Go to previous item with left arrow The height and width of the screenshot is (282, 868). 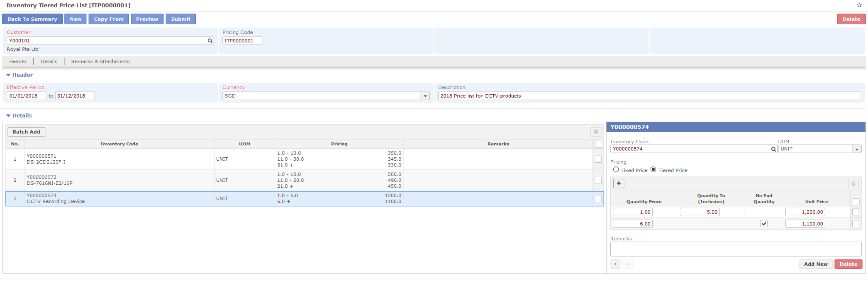point(615,264)
